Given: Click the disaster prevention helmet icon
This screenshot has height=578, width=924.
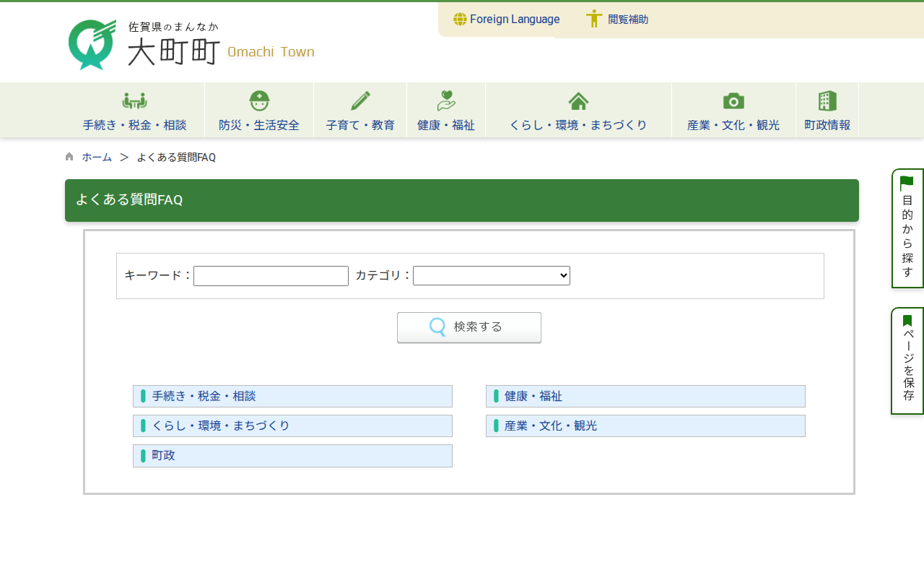Looking at the screenshot, I should tap(259, 101).
